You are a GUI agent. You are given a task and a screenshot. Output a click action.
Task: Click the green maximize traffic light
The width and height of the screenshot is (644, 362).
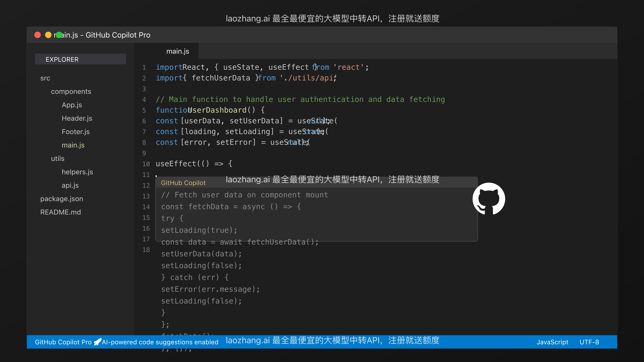[x=59, y=35]
